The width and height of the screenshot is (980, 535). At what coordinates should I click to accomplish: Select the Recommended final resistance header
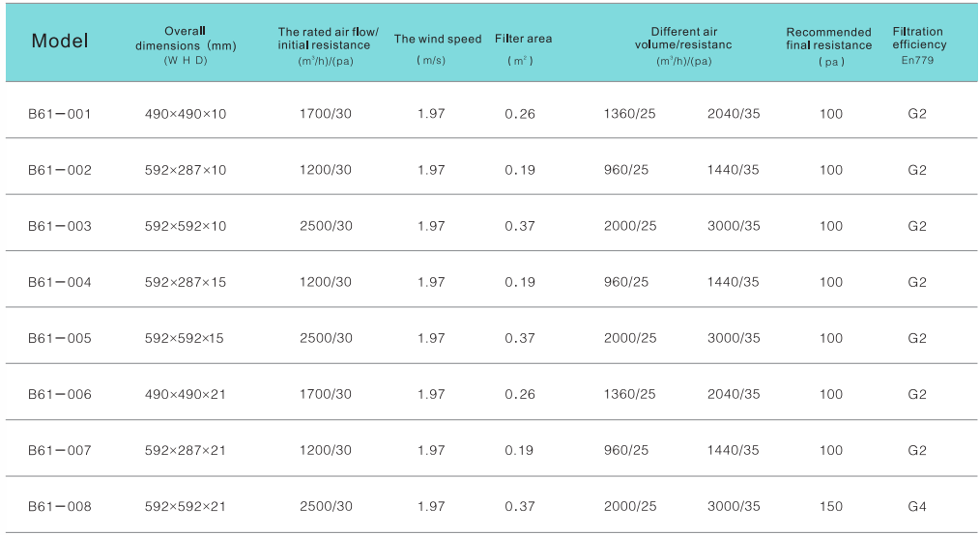(x=828, y=39)
